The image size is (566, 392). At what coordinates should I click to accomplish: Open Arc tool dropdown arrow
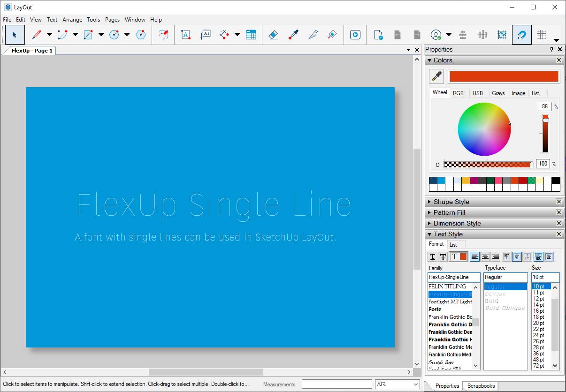pyautogui.click(x=75, y=35)
